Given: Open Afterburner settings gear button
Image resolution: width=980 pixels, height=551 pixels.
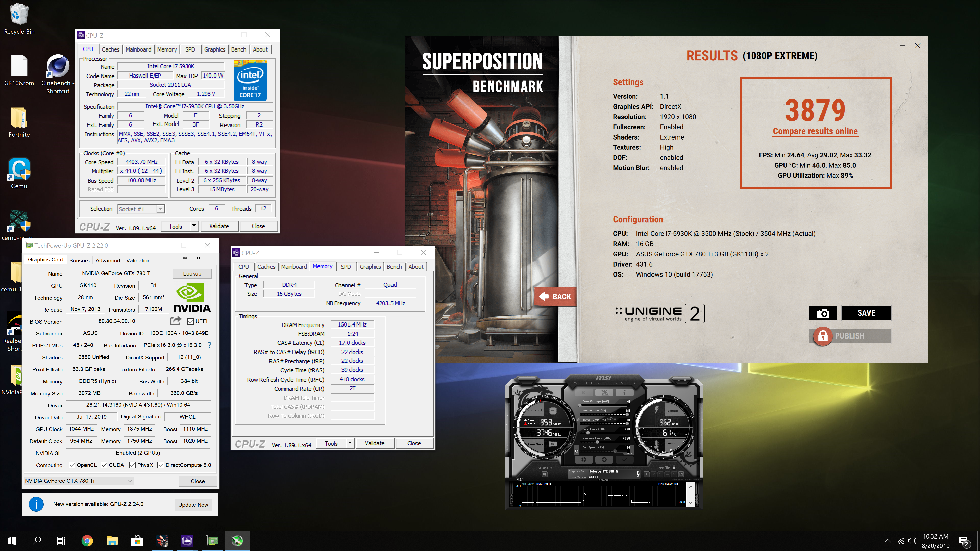Looking at the screenshot, I should tap(584, 460).
